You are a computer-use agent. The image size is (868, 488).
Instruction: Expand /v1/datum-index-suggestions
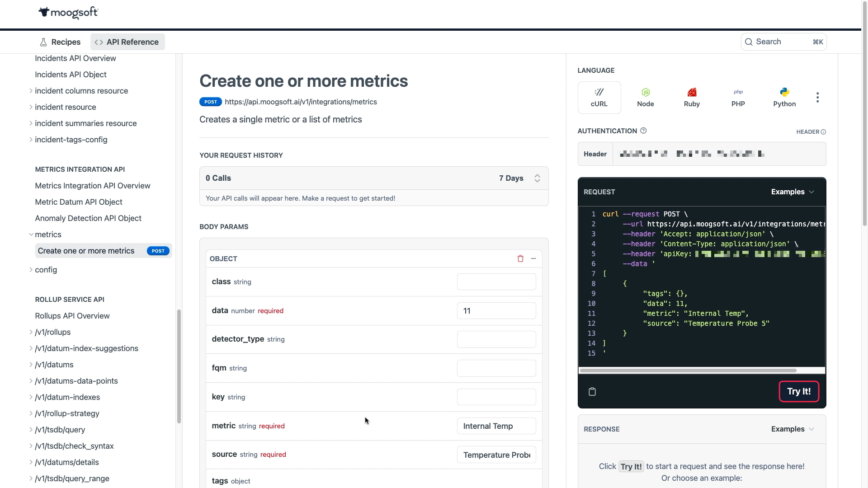pyautogui.click(x=31, y=348)
